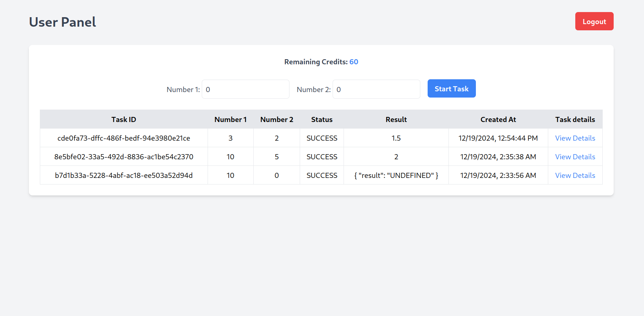This screenshot has width=644, height=316.
Task: Click the Status column header
Action: [x=322, y=119]
